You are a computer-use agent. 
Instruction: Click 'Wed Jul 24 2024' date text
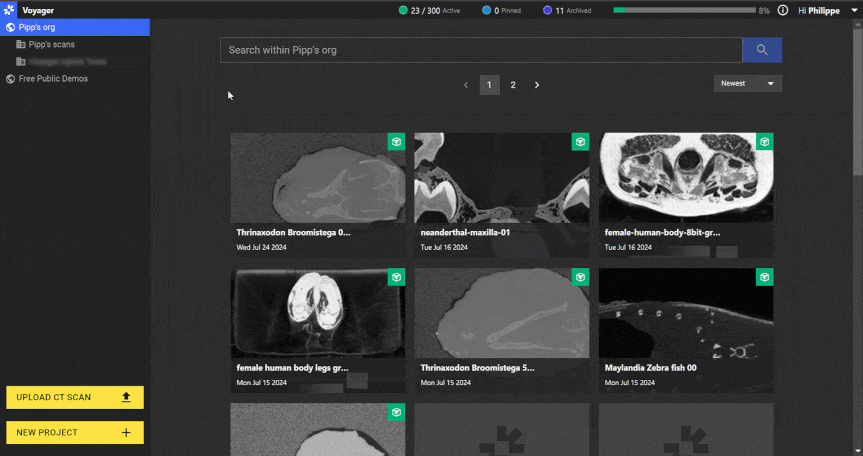point(261,248)
